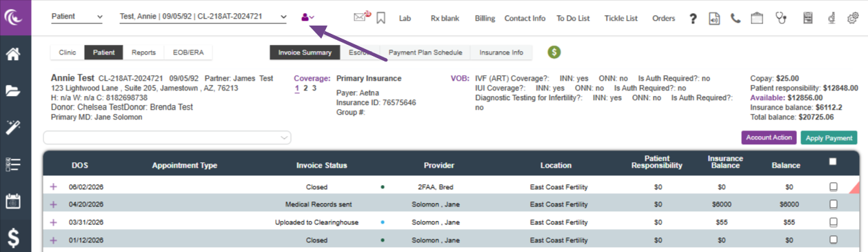868x252 pixels.
Task: Click the home icon in left sidebar
Action: (x=14, y=54)
